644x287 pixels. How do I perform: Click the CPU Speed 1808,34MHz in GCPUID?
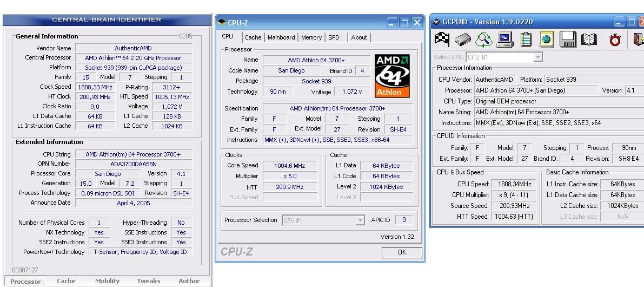click(x=514, y=184)
